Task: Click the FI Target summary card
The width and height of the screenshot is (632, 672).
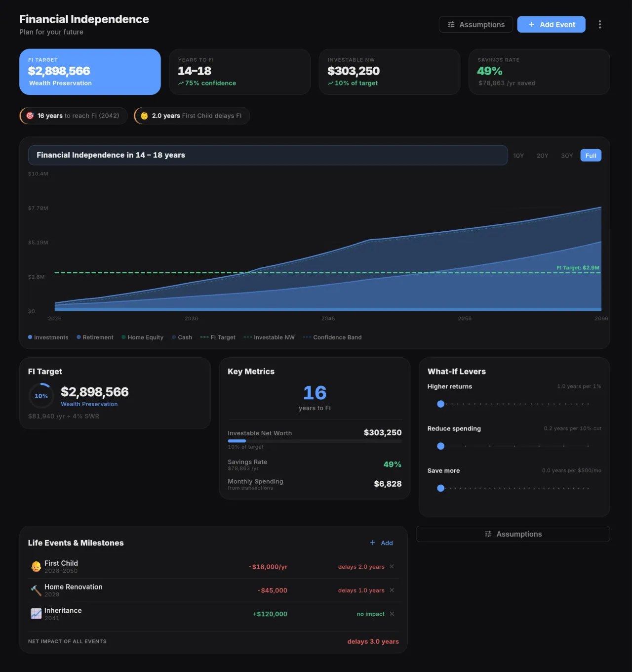Action: coord(90,72)
